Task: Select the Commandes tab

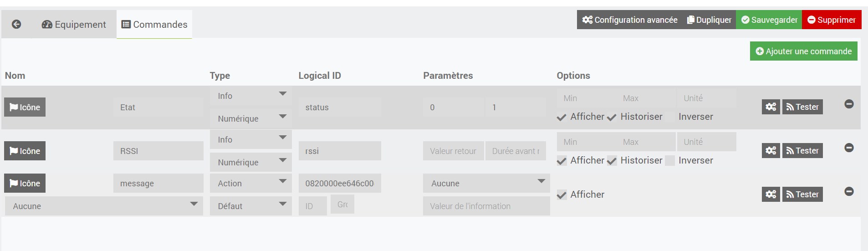Action: 154,25
